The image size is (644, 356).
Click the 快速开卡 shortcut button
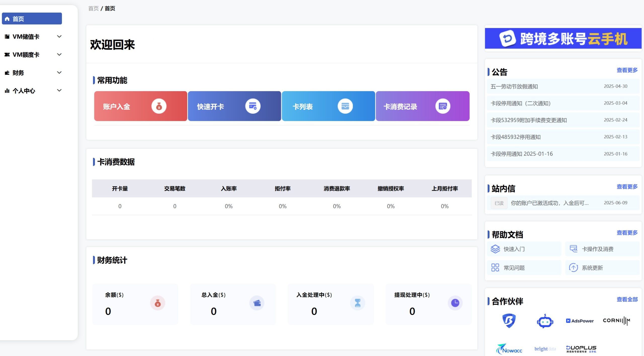[x=234, y=106]
